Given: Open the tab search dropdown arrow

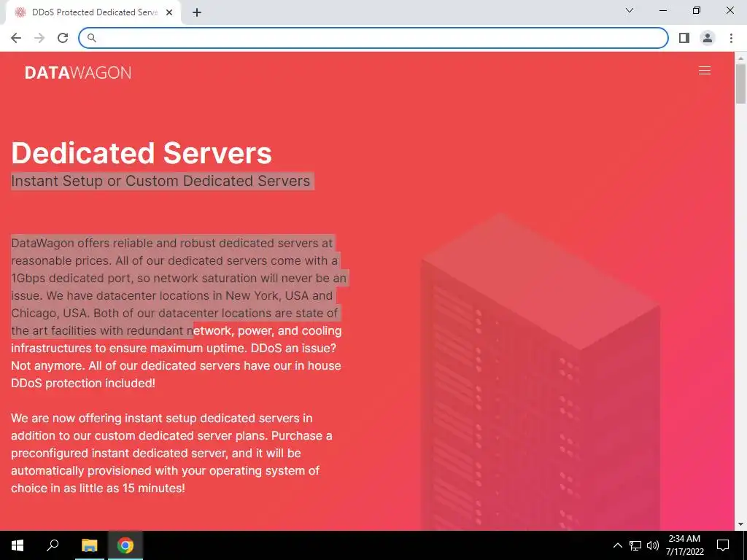Looking at the screenshot, I should pos(630,10).
